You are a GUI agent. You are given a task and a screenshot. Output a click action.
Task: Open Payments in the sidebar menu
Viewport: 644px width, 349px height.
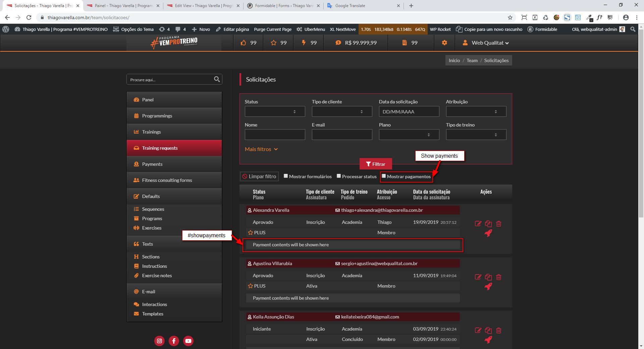152,164
